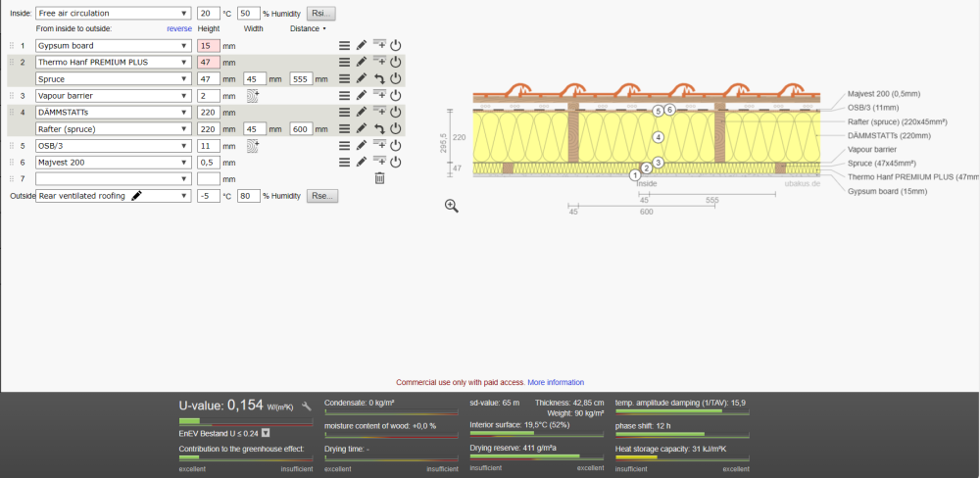Viewport: 980px width, 478px height.
Task: Grab the drag handle of layer 5 OSB/3
Action: point(11,145)
